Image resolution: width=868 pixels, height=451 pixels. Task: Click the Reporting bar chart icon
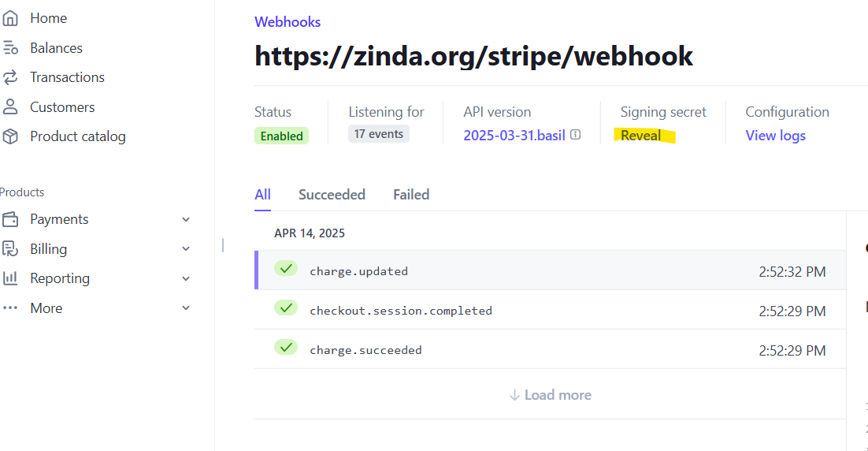point(10,278)
